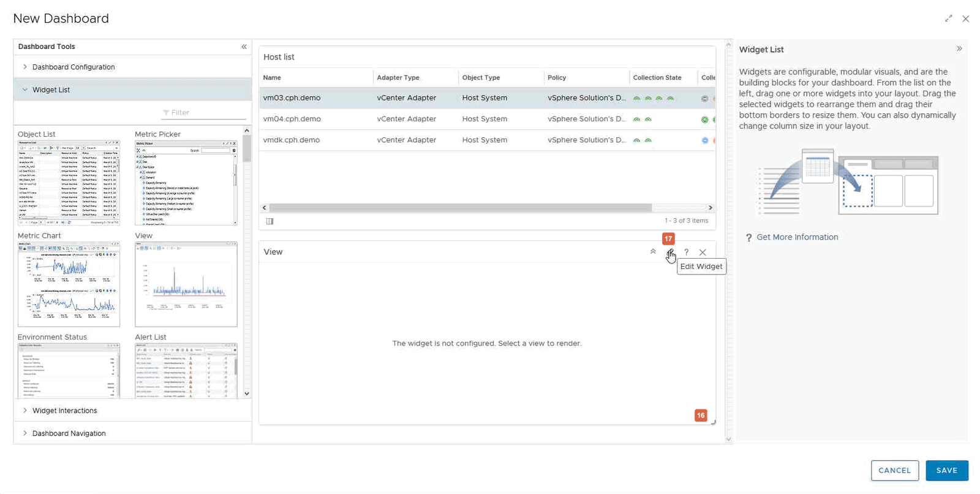Expand the Dashboard Configuration section
This screenshot has height=494, width=980.
73,67
